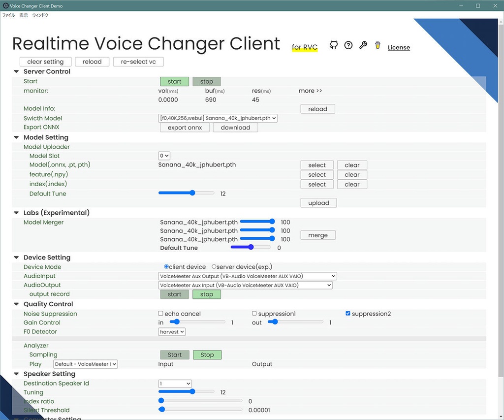
Task: Click the download button
Action: pos(235,128)
